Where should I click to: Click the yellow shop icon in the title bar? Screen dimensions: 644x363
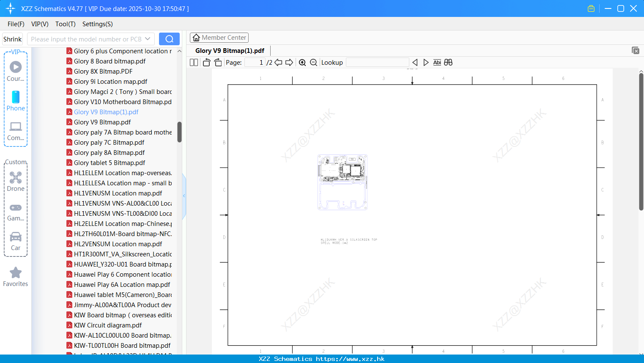591,8
